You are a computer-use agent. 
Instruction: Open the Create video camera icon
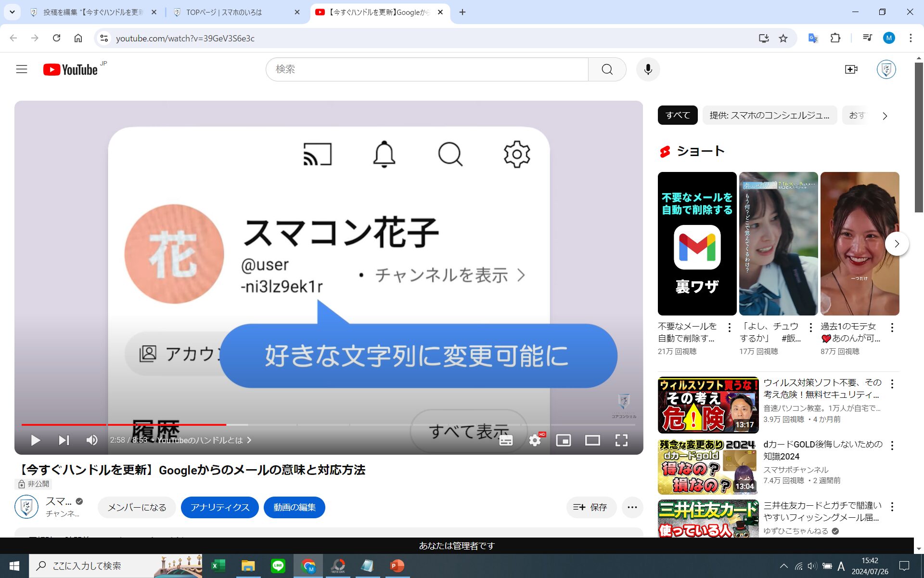click(851, 69)
